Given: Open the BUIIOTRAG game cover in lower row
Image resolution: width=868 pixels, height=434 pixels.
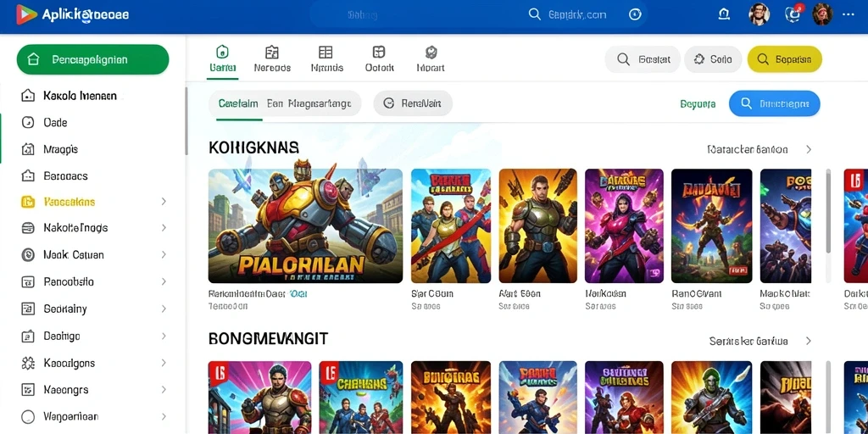Looking at the screenshot, I should click(451, 398).
